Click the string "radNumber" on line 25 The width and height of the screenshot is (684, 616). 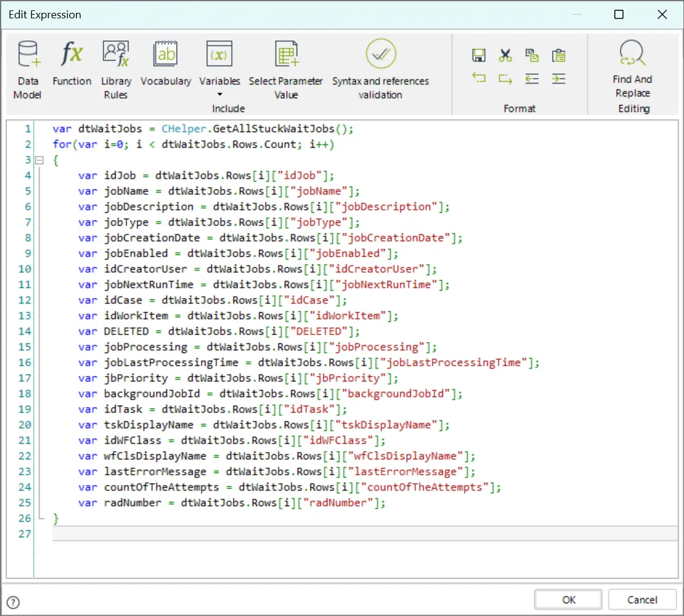pyautogui.click(x=338, y=503)
